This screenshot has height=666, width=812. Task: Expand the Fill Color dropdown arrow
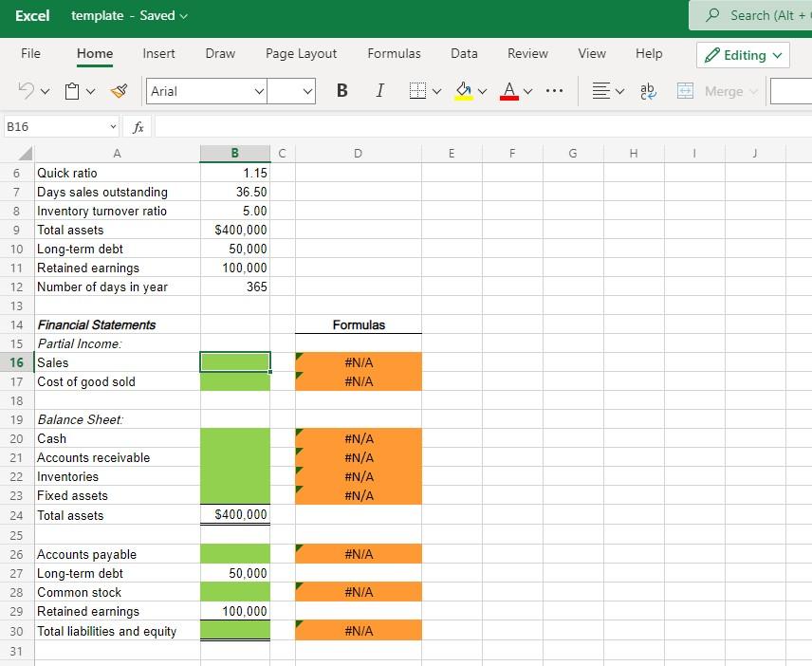pos(482,91)
